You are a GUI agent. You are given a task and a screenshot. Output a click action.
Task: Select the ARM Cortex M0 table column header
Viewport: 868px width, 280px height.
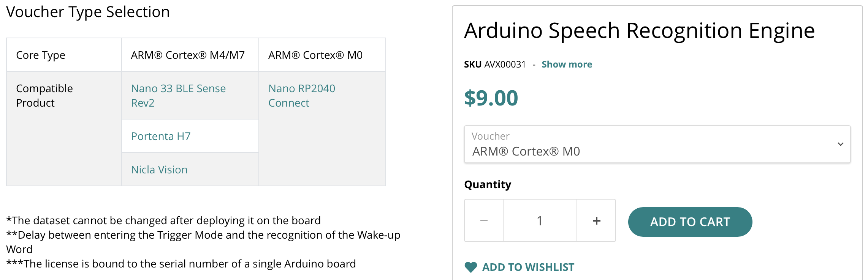coord(315,55)
